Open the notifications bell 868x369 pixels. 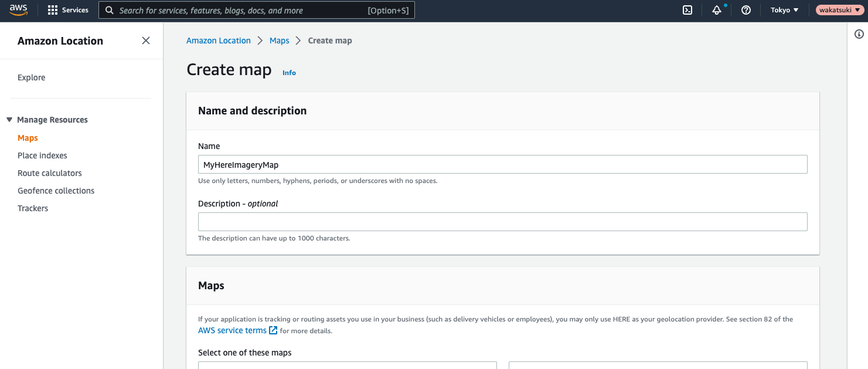(717, 10)
